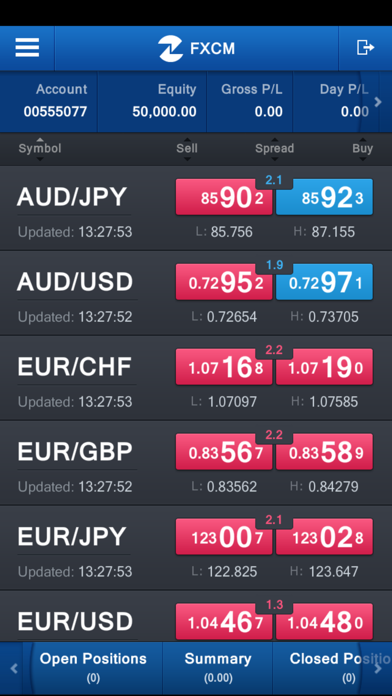Sort by Sell column
The width and height of the screenshot is (392, 696).
[187, 148]
